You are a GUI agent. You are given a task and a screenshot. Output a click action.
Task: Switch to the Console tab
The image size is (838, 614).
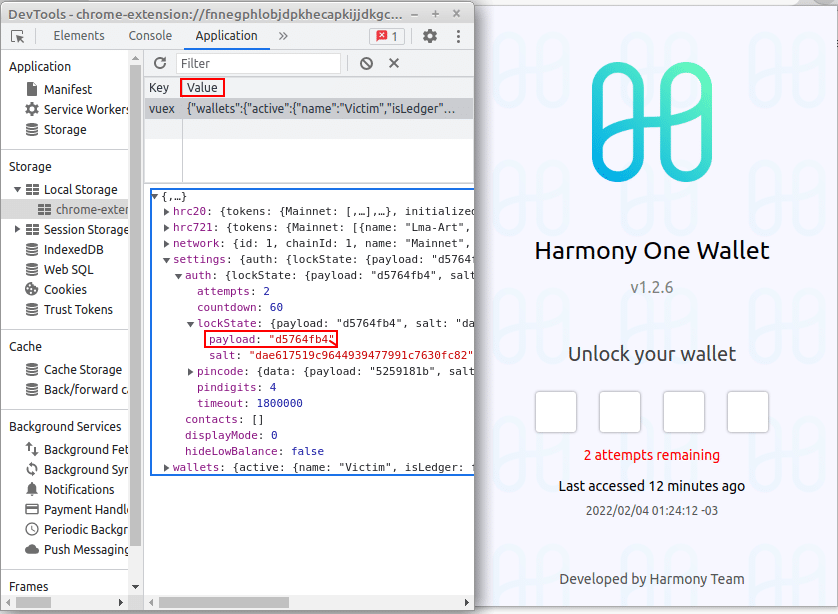pos(150,36)
